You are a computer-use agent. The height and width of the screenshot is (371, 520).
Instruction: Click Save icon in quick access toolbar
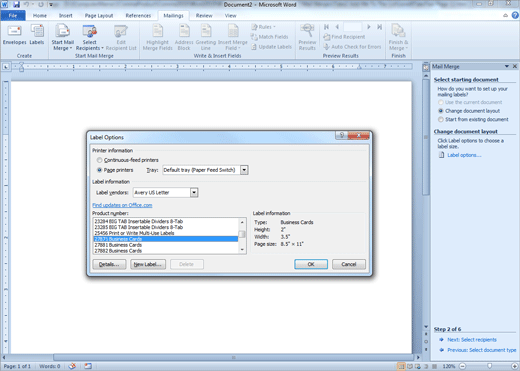pos(16,4)
